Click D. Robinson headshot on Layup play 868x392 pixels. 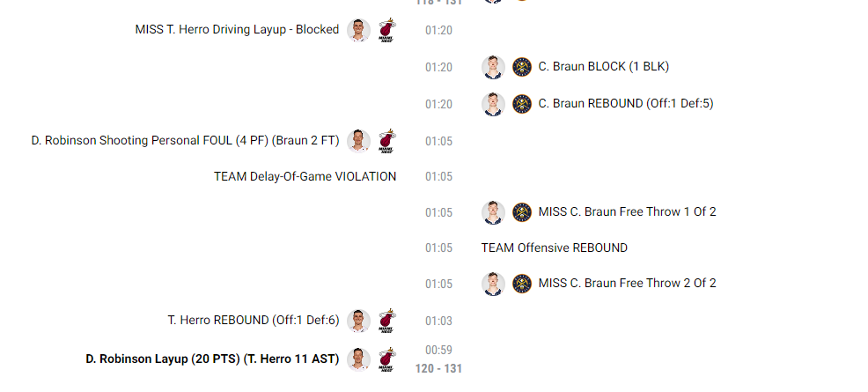(x=358, y=359)
